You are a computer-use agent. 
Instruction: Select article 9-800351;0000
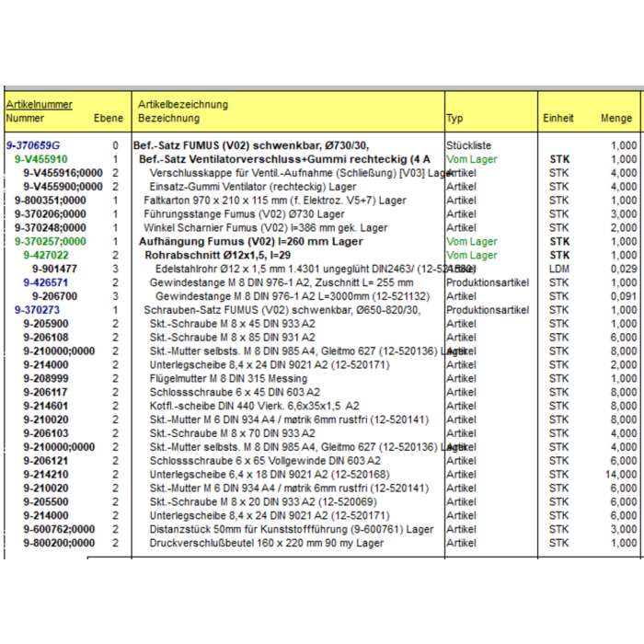coord(50,201)
